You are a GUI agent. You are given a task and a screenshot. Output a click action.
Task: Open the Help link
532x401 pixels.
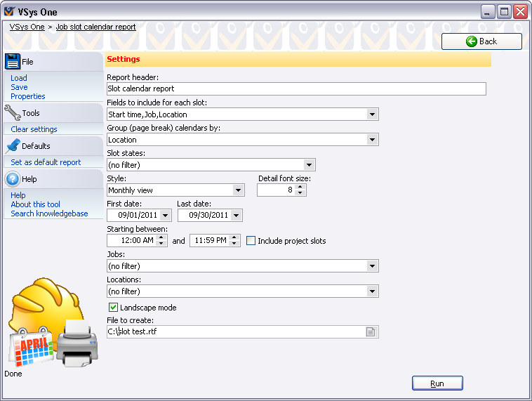click(18, 195)
